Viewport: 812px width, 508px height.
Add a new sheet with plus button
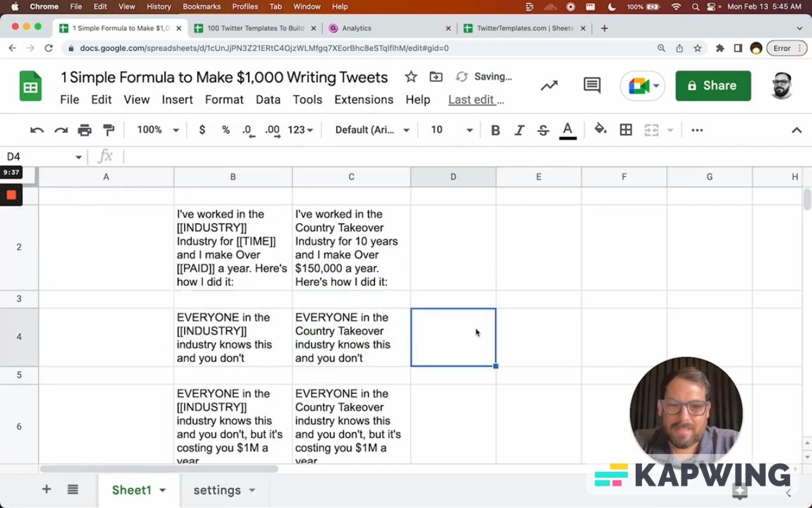tap(46, 490)
